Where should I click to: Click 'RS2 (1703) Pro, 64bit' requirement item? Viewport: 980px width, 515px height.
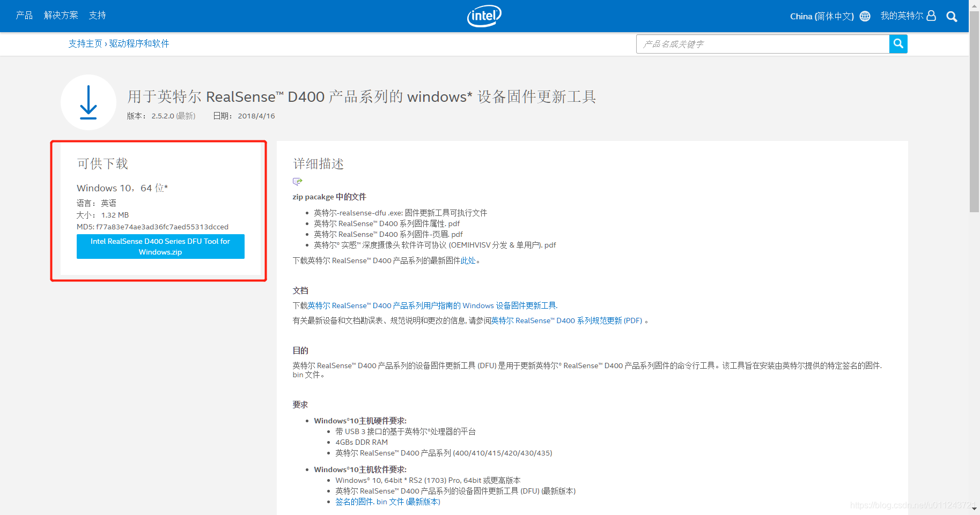pyautogui.click(x=428, y=480)
